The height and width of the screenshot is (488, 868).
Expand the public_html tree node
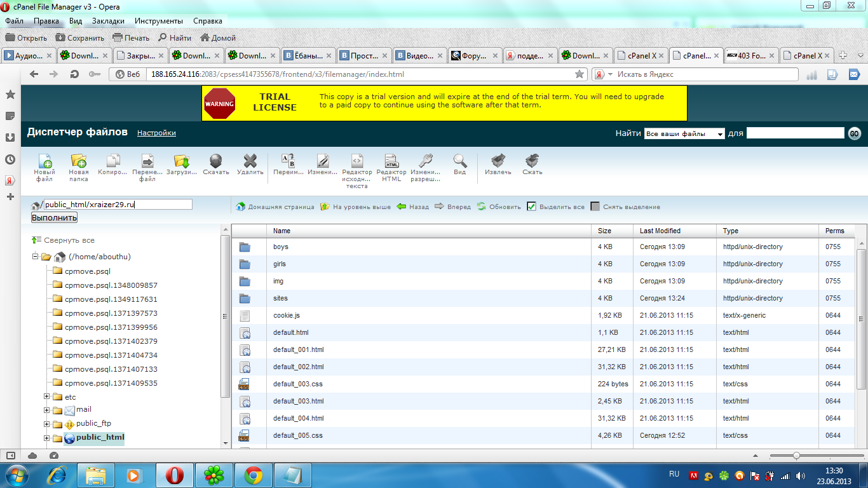(47, 438)
